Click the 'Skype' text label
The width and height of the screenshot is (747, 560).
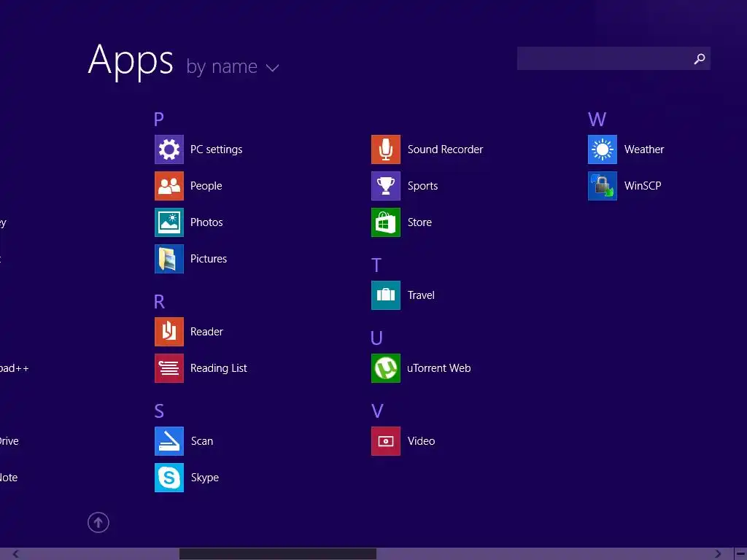pyautogui.click(x=205, y=478)
